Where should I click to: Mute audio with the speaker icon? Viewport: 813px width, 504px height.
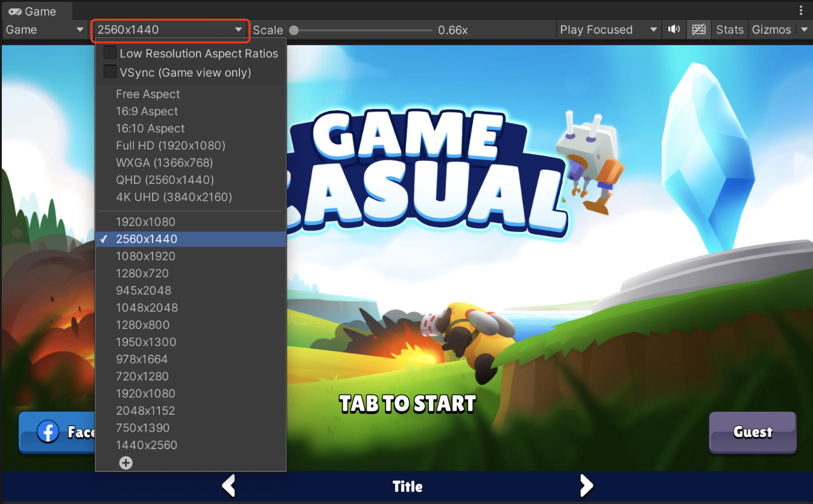(674, 30)
